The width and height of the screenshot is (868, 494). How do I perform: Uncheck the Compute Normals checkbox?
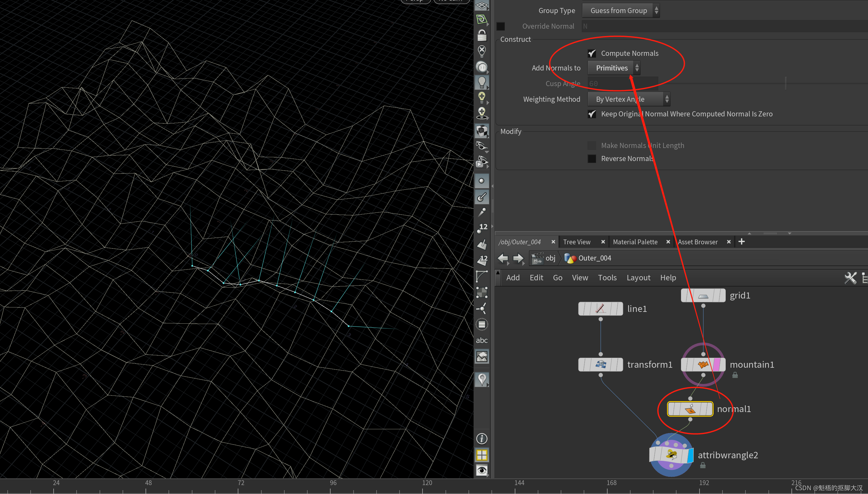(x=592, y=53)
